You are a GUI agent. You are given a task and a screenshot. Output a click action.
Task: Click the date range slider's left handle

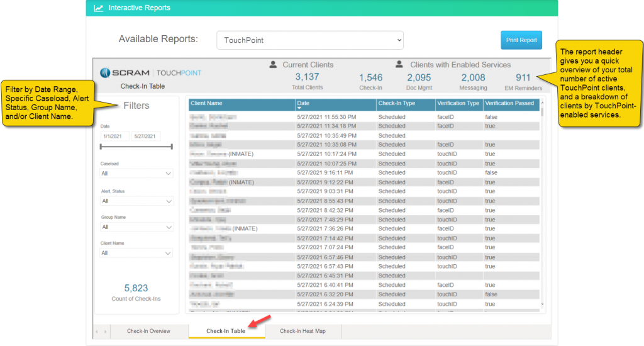(x=101, y=147)
